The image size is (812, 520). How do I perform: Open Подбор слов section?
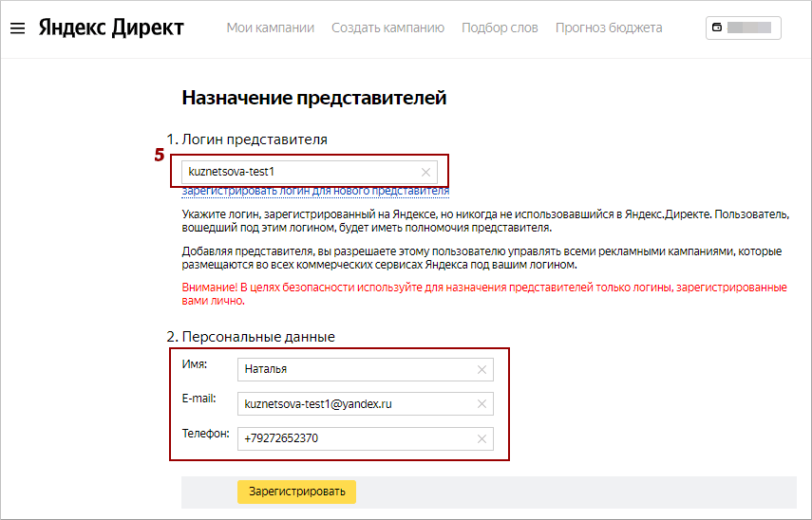point(500,28)
